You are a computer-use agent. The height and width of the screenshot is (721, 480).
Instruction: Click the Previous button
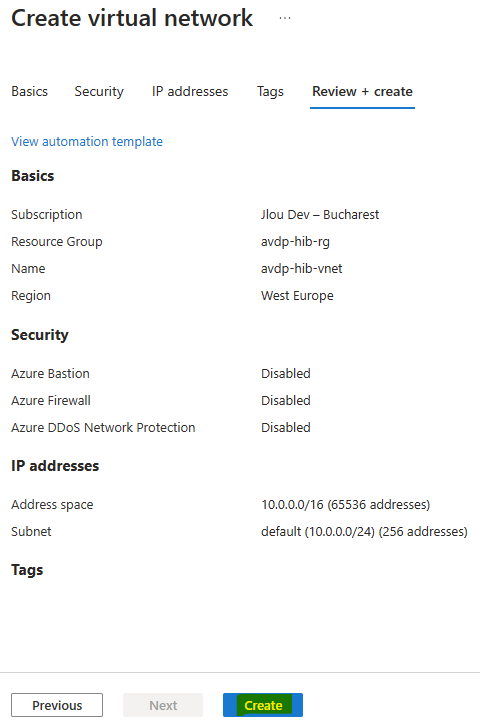pyautogui.click(x=57, y=705)
